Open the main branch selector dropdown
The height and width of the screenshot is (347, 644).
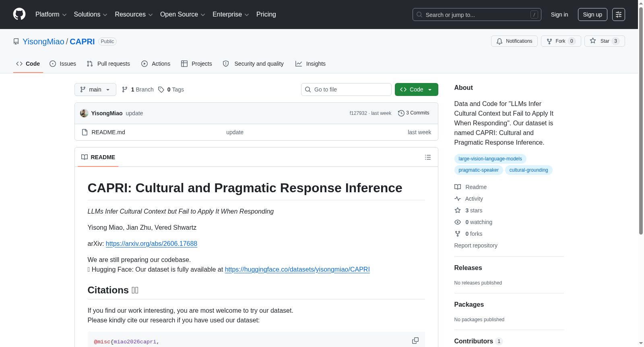(95, 89)
